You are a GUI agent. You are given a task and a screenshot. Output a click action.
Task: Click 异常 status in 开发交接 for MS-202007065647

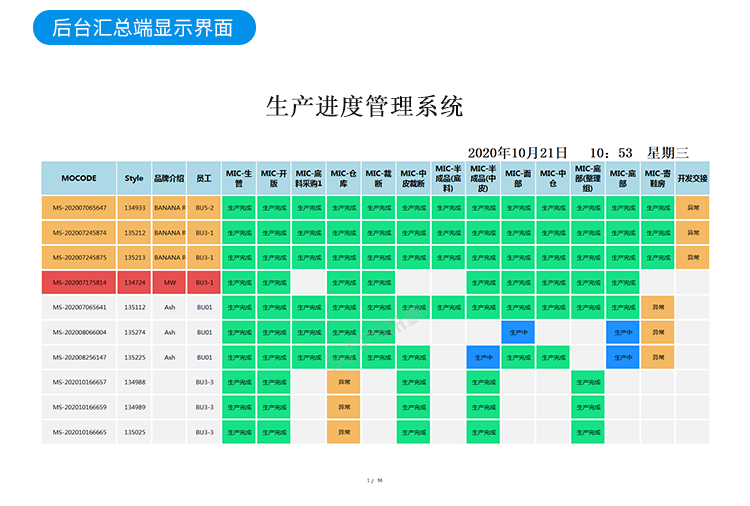click(x=692, y=208)
